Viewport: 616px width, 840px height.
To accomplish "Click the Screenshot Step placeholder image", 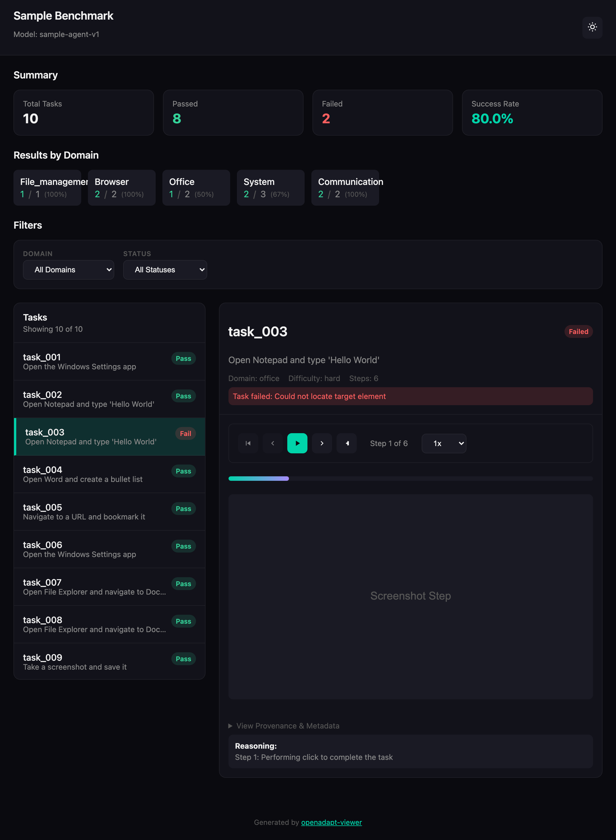I will pyautogui.click(x=410, y=597).
